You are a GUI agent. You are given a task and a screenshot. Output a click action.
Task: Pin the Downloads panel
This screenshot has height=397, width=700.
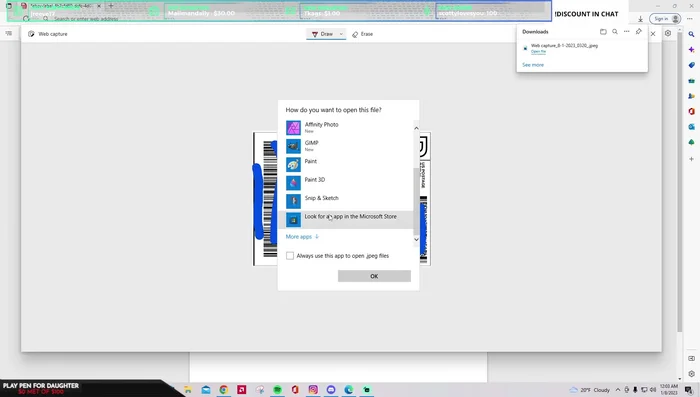click(638, 32)
